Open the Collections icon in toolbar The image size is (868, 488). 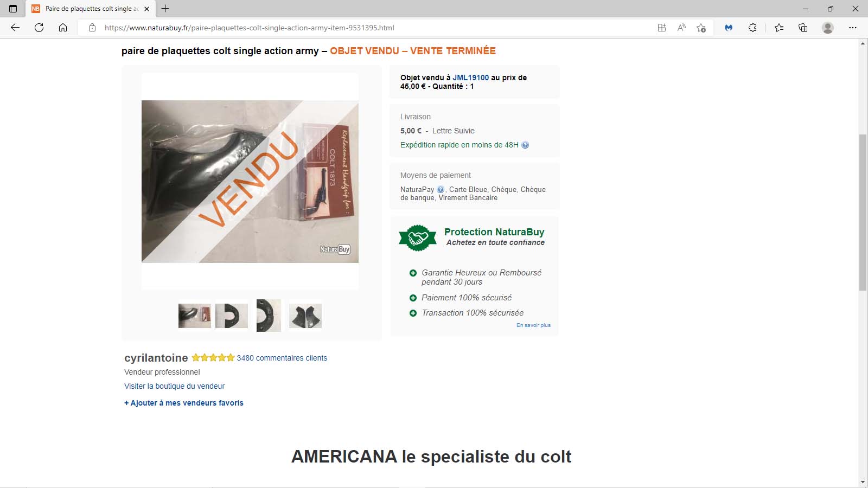tap(803, 28)
